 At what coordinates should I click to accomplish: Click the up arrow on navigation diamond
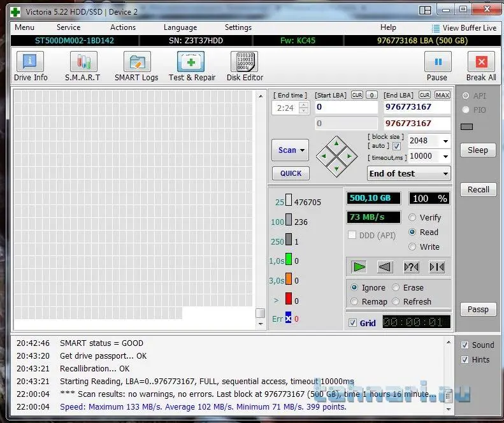coord(336,143)
